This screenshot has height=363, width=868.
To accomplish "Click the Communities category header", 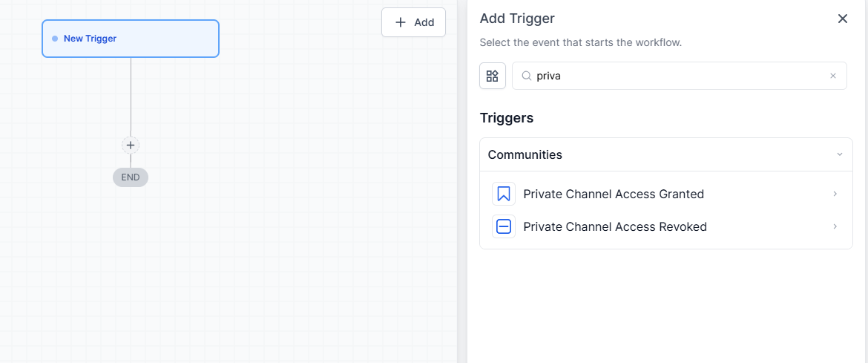I will pyautogui.click(x=525, y=155).
